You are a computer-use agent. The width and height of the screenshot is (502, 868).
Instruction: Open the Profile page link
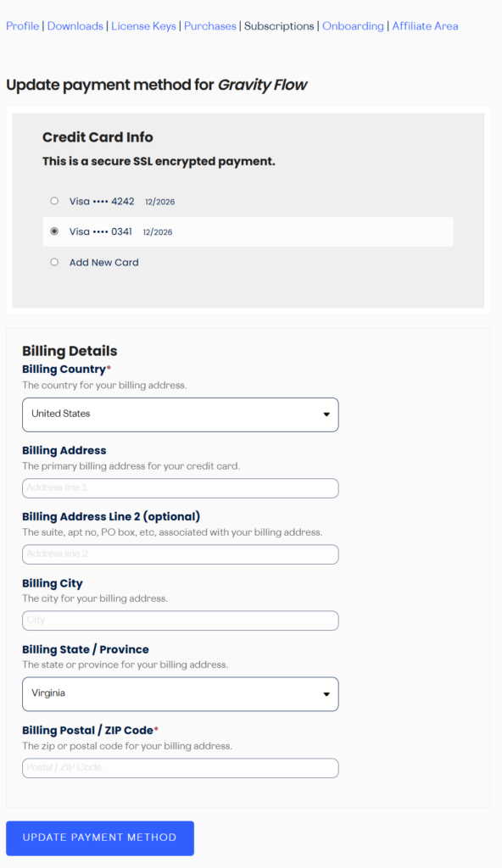tap(22, 26)
